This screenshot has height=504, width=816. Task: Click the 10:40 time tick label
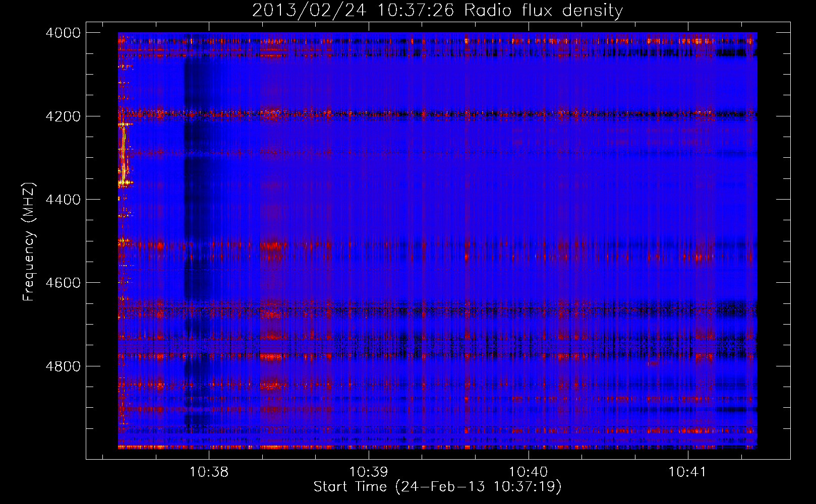(x=528, y=472)
